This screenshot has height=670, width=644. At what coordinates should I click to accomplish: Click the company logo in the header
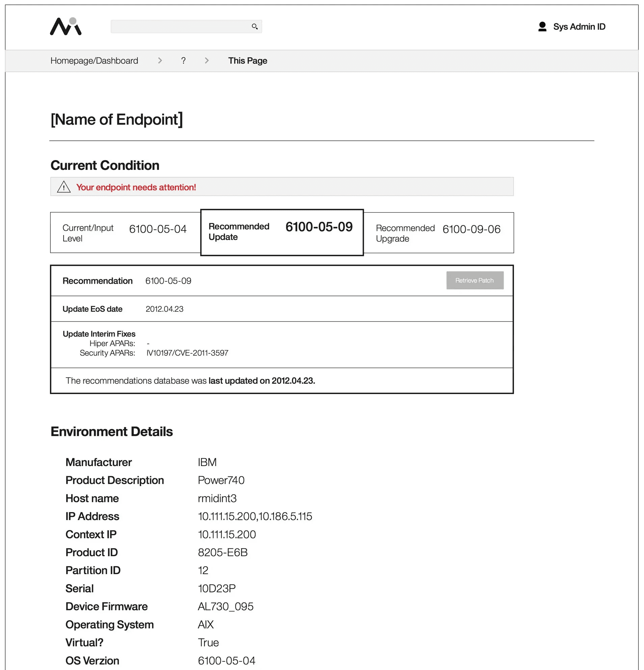pyautogui.click(x=66, y=26)
